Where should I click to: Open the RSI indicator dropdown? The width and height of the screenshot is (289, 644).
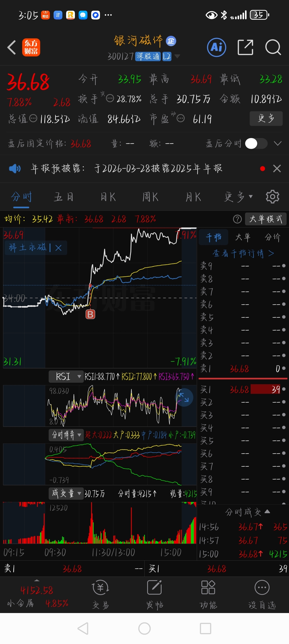[66, 376]
